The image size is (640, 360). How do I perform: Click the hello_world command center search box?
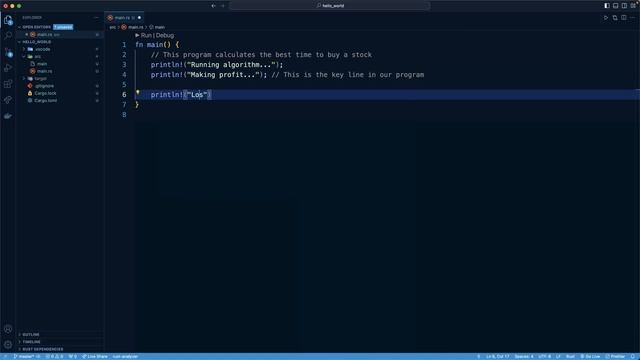coord(330,6)
